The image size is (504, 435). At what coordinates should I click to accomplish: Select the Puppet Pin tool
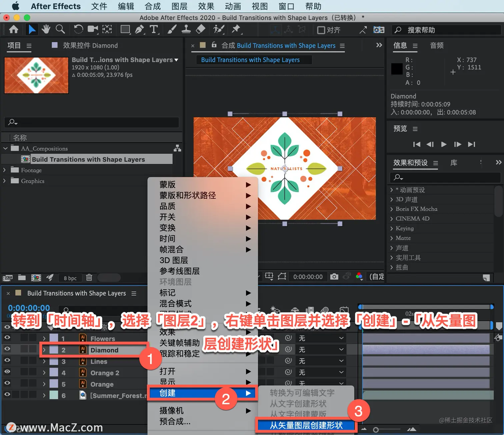click(x=236, y=30)
